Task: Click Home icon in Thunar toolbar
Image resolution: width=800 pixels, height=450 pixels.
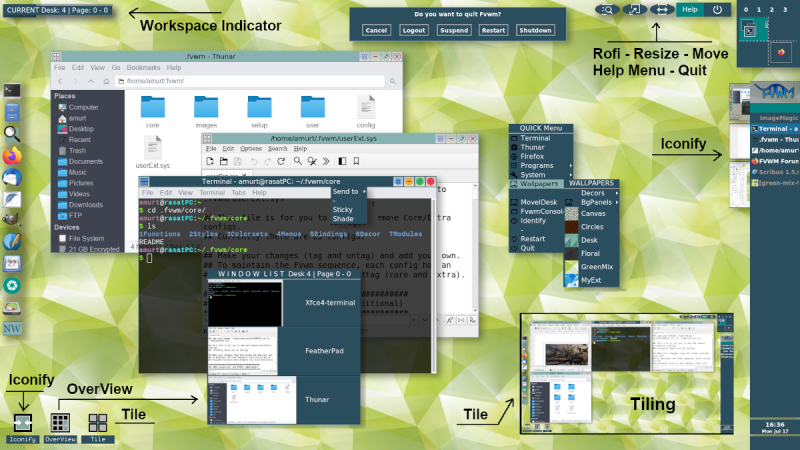Action: click(x=106, y=81)
